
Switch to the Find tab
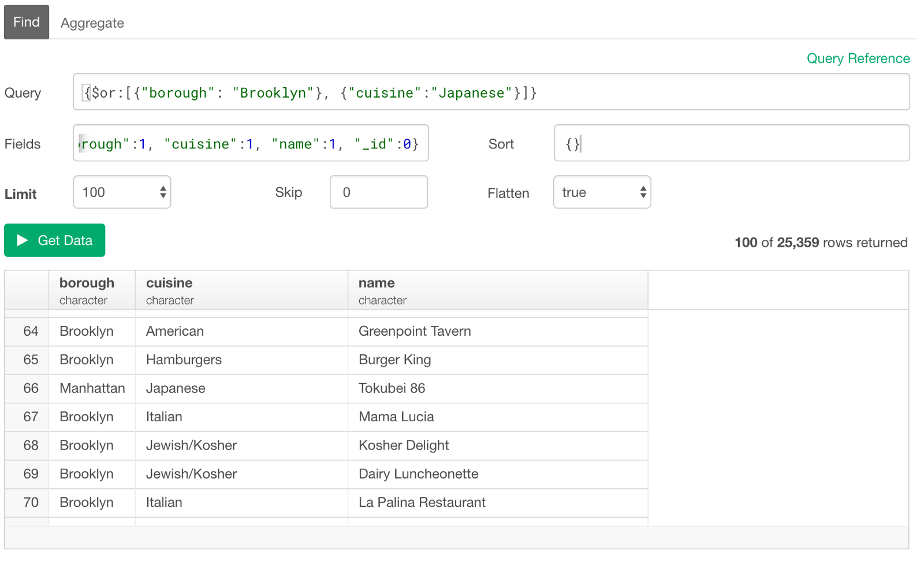27,22
